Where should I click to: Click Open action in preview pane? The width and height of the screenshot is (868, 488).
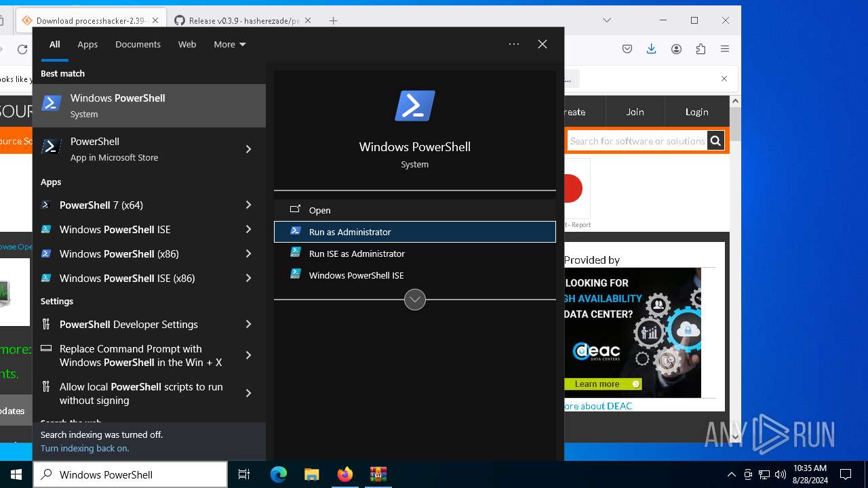[415, 210]
